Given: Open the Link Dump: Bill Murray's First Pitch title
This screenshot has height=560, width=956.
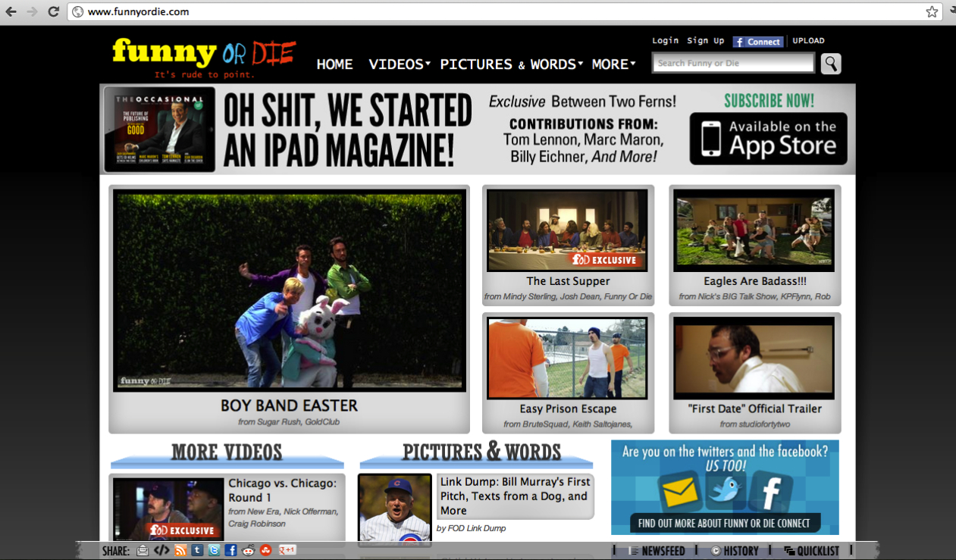Looking at the screenshot, I should (x=515, y=496).
